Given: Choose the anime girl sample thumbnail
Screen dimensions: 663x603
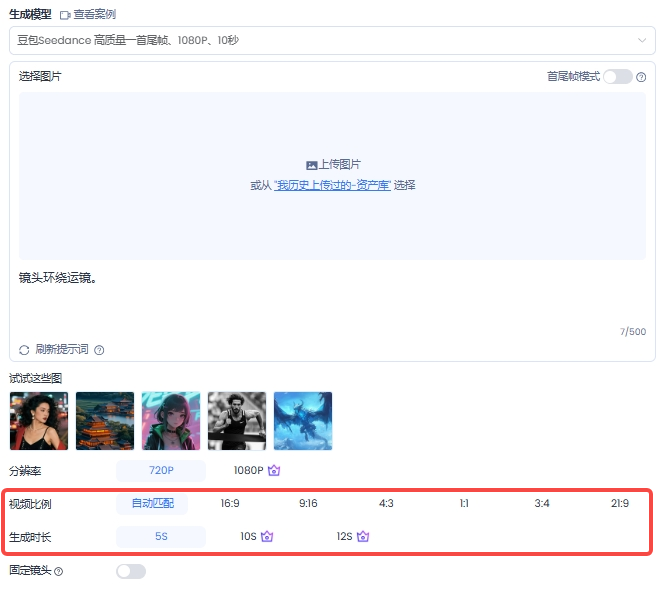Looking at the screenshot, I should [171, 421].
